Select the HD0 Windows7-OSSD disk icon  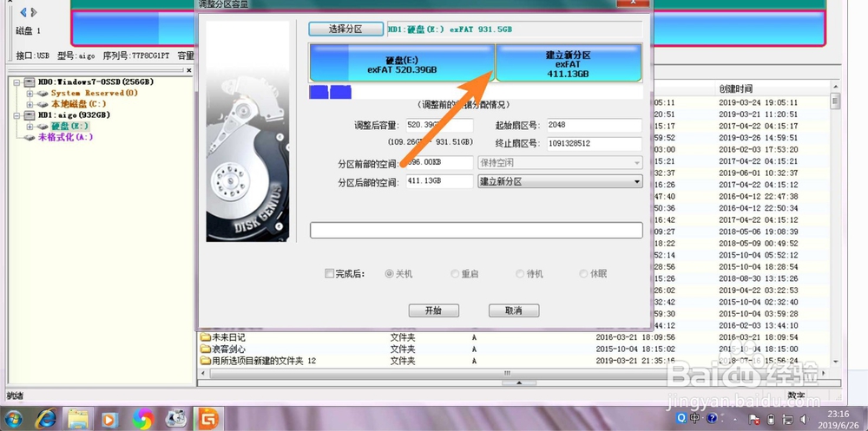[30, 82]
